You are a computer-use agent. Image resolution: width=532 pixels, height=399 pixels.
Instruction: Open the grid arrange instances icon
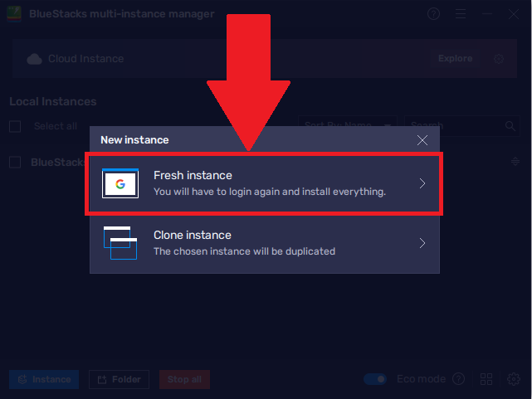click(486, 379)
